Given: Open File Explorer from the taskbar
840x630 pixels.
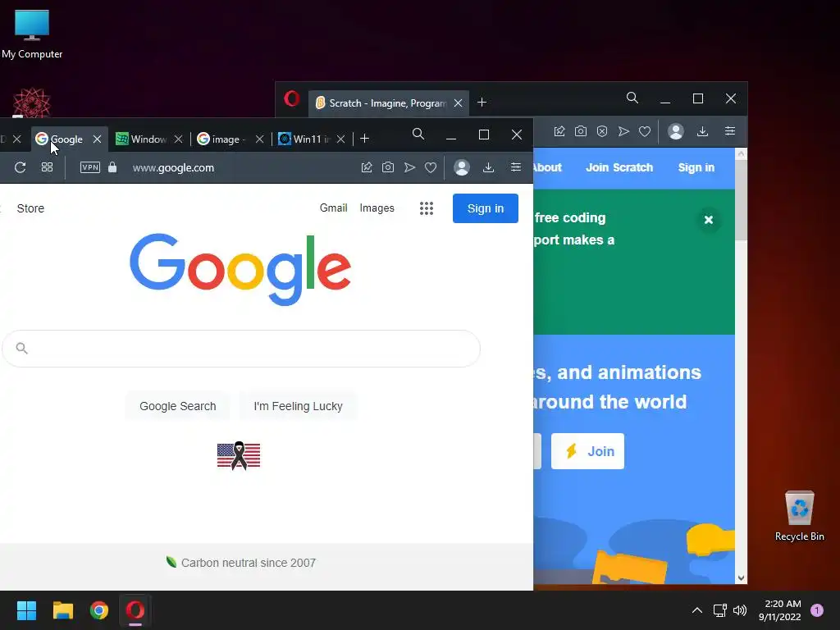Looking at the screenshot, I should (x=63, y=610).
